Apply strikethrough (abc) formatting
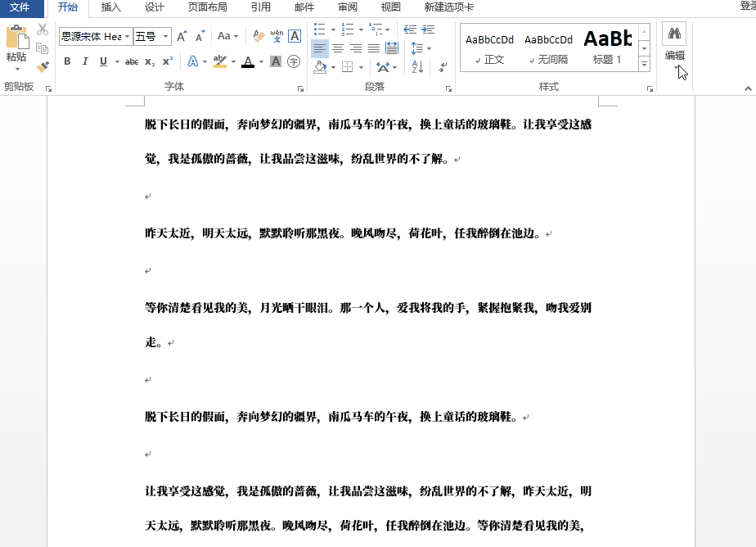This screenshot has width=756, height=547. [x=132, y=61]
